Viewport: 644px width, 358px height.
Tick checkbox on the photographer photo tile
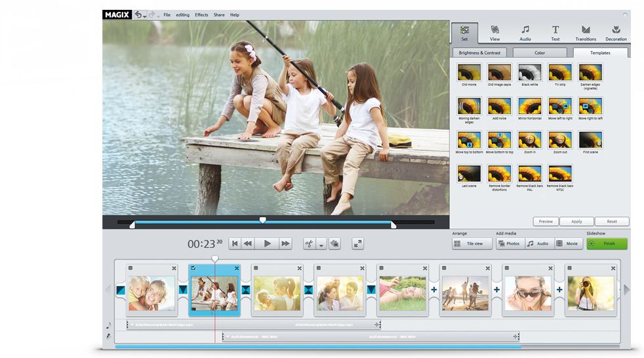570,268
